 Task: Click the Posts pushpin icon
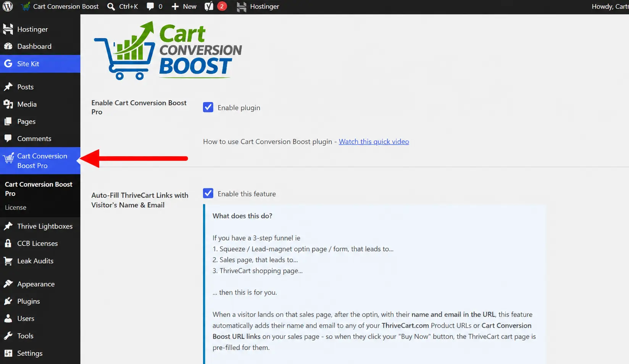click(x=8, y=87)
